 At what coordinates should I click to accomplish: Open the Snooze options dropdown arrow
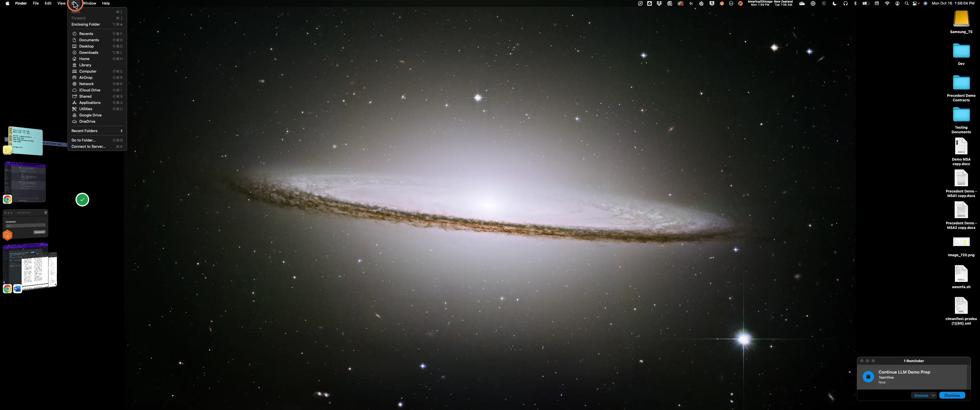tap(933, 395)
